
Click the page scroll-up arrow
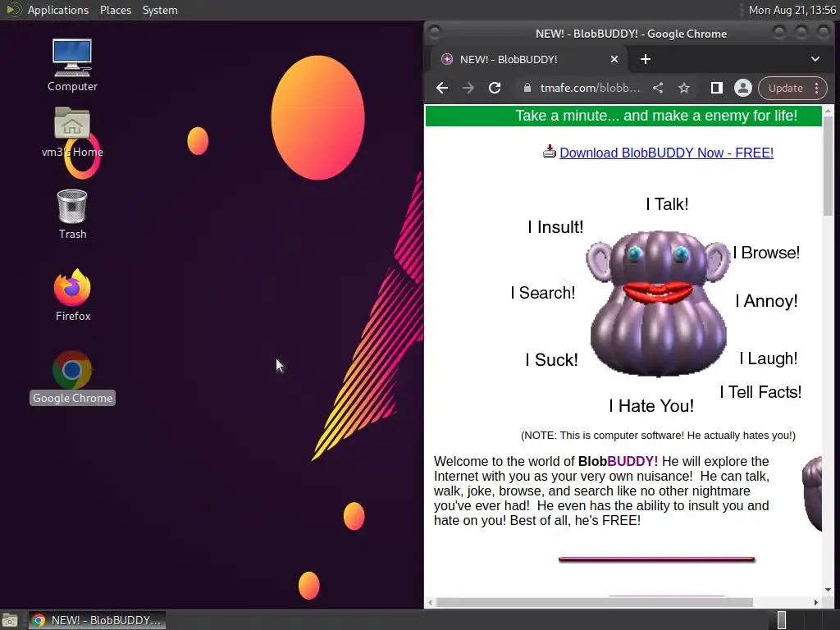click(x=829, y=111)
